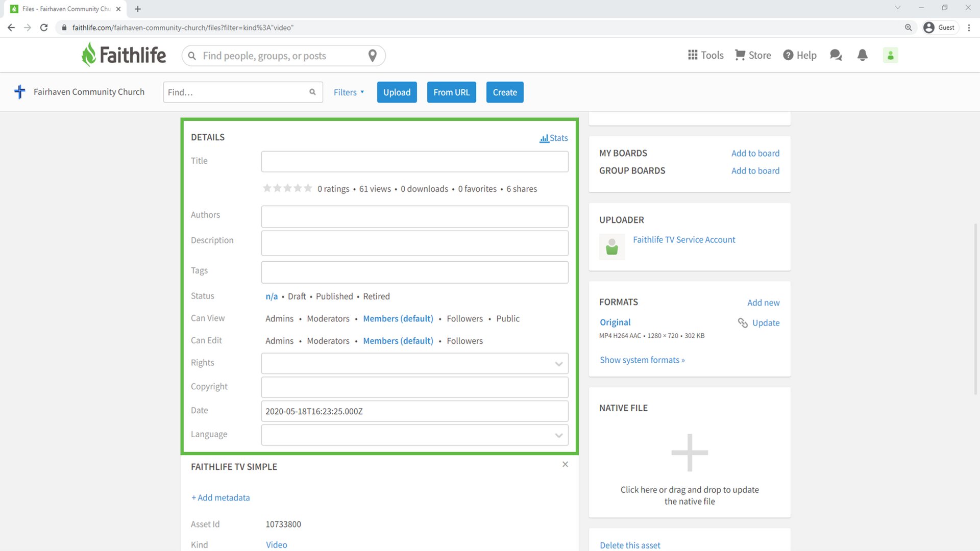980x551 pixels.
Task: Set Can View to Moderators
Action: [x=328, y=318]
